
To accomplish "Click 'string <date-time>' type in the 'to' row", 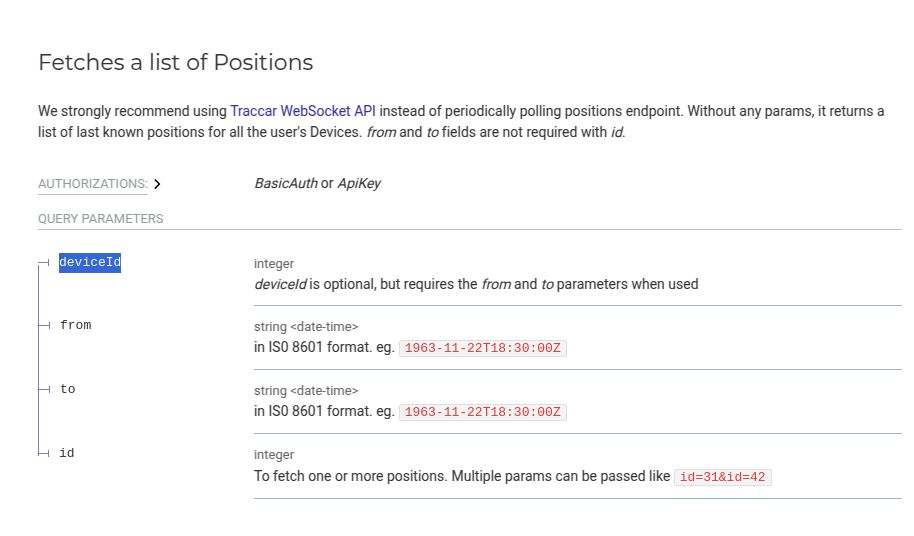I will 306,390.
